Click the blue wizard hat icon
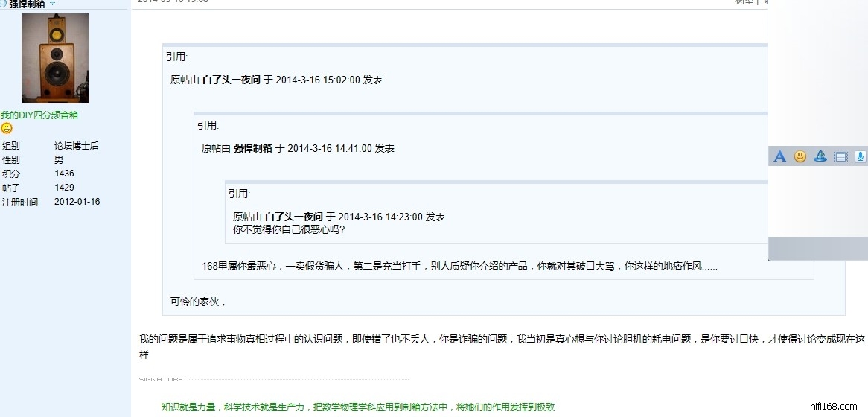The width and height of the screenshot is (868, 417). point(820,156)
